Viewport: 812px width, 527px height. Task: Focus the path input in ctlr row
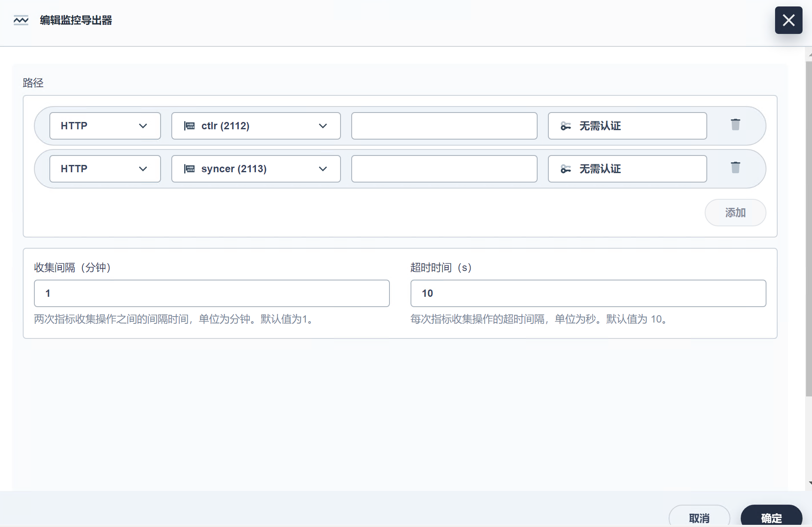click(444, 126)
